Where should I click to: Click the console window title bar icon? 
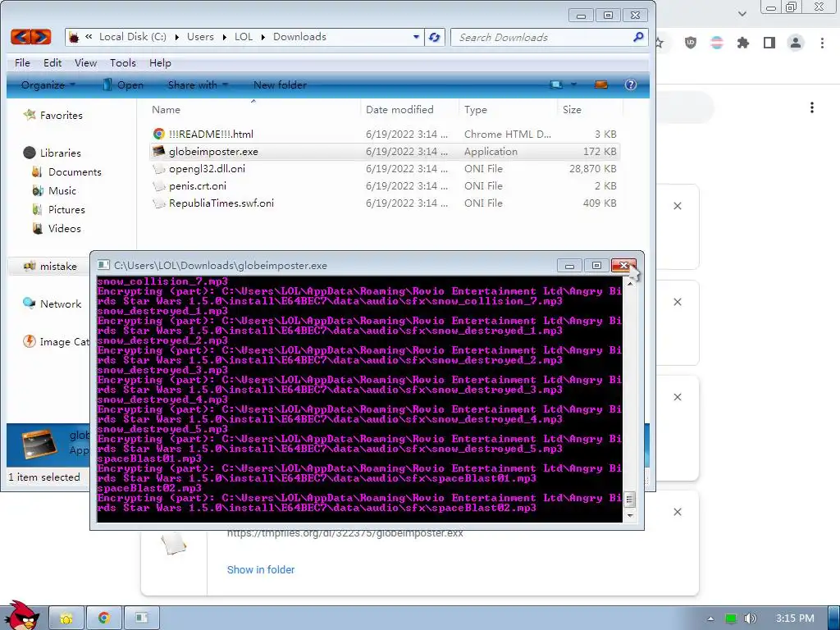[x=103, y=265]
